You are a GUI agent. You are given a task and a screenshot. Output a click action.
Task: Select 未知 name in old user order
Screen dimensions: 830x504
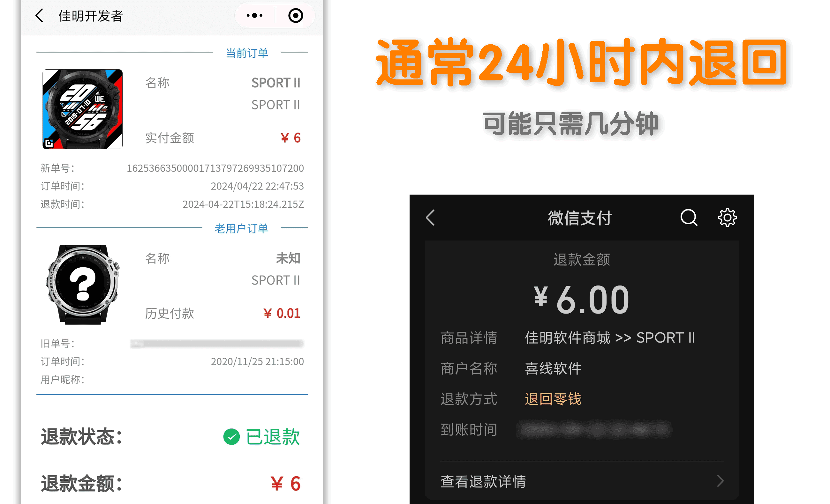pyautogui.click(x=288, y=258)
